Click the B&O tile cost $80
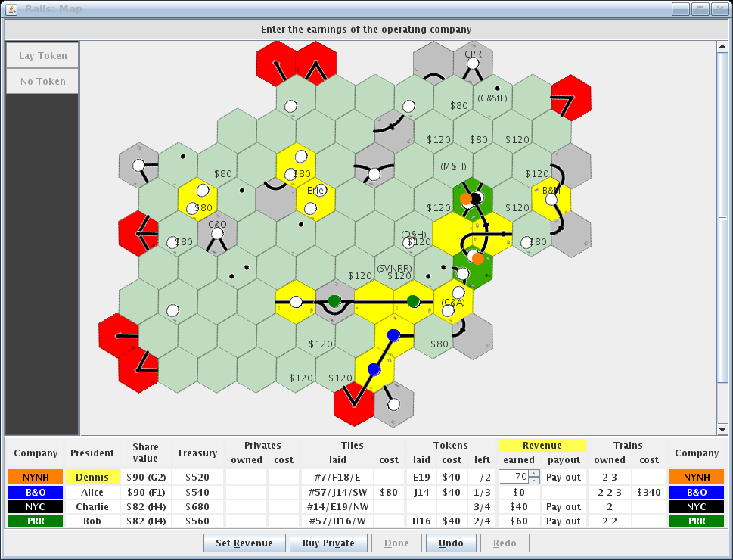Screen dimensions: 733x560 (x=389, y=492)
